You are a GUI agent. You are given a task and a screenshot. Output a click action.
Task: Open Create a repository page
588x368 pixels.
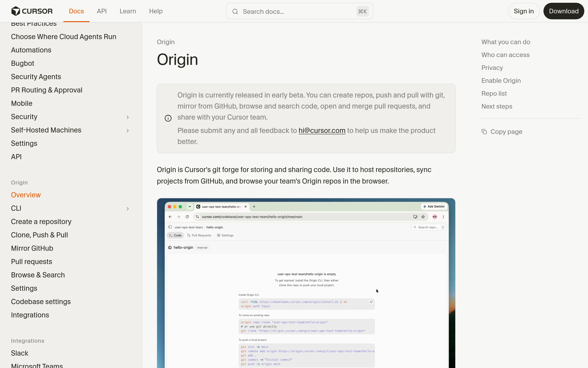tap(41, 222)
